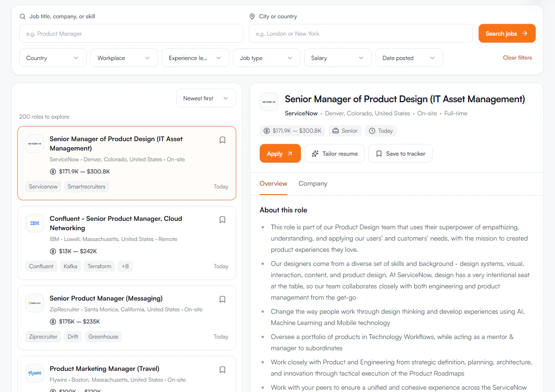Switch to the Overview tab

point(273,183)
